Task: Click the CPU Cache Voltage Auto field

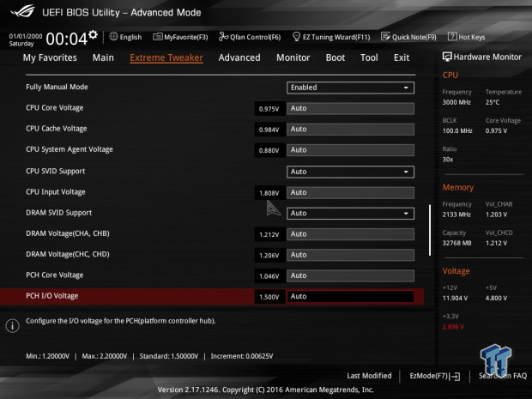Action: (350, 130)
